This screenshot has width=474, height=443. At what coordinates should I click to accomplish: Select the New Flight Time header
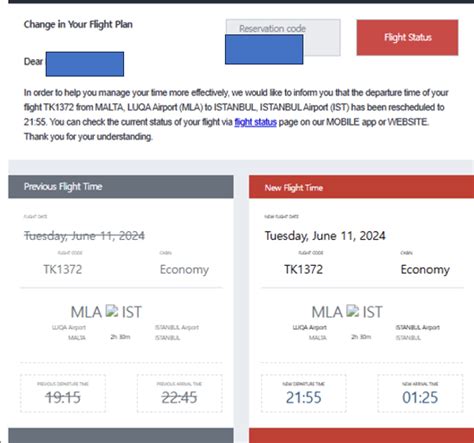(x=361, y=187)
